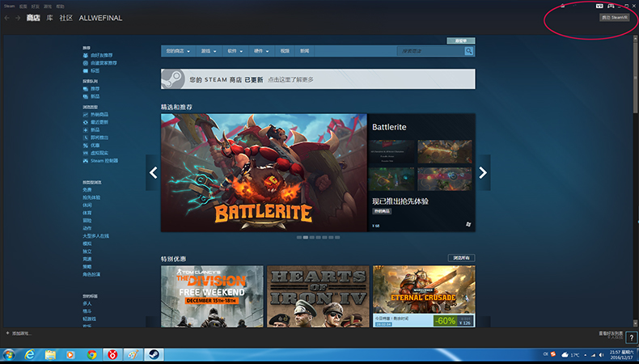Select 新闻 in the store navigation bar
639x364 pixels.
[305, 51]
